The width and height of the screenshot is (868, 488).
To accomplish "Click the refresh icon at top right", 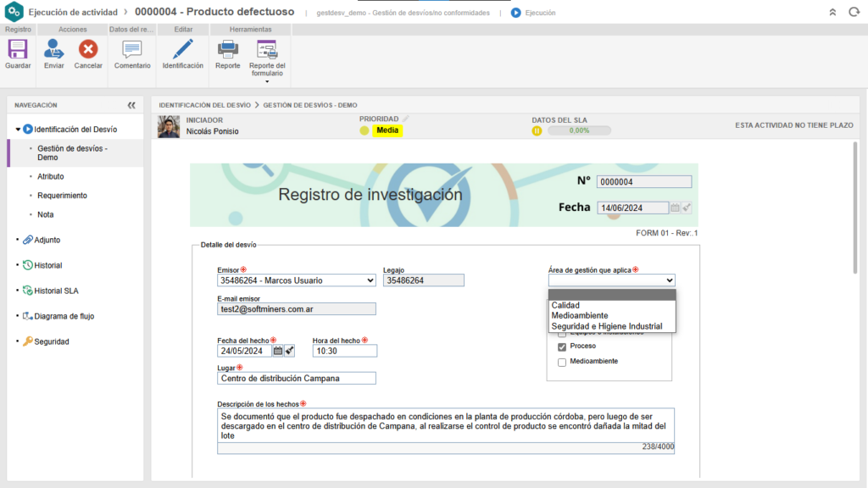I will coord(853,13).
